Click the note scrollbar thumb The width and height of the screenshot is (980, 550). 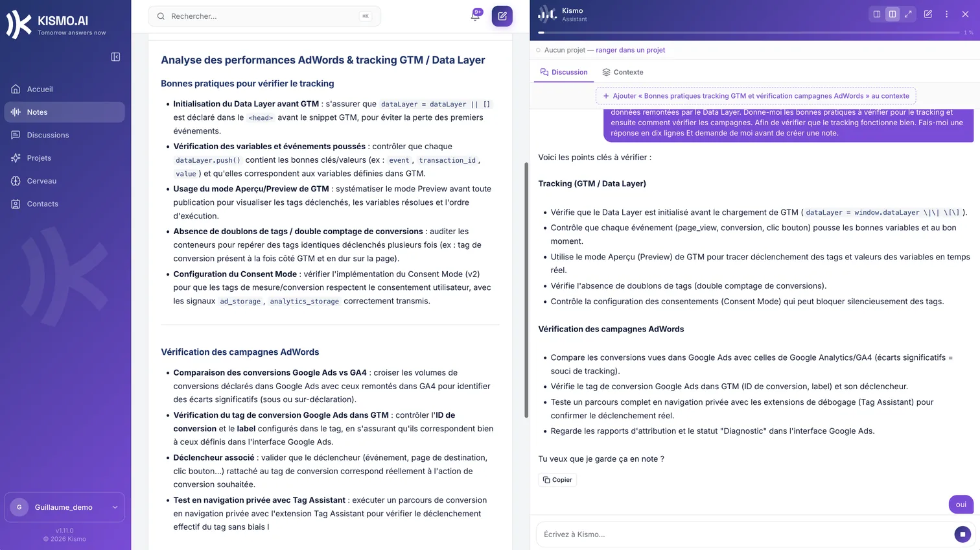526,289
